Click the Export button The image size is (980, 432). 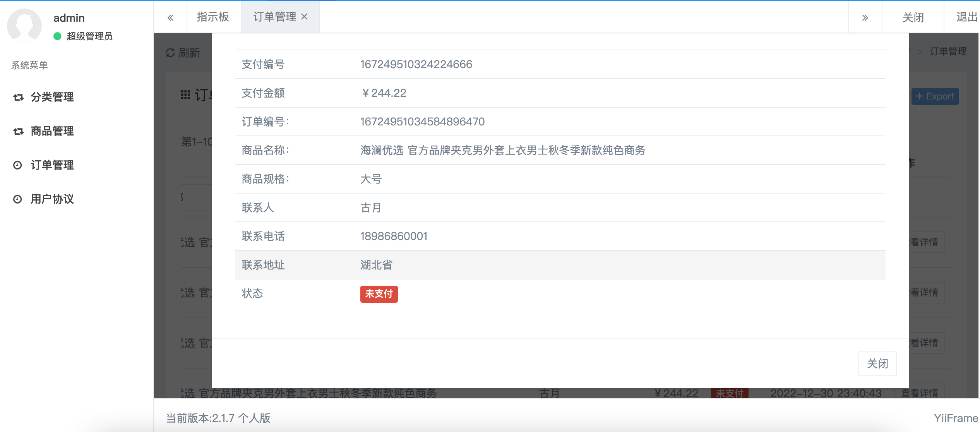[935, 96]
